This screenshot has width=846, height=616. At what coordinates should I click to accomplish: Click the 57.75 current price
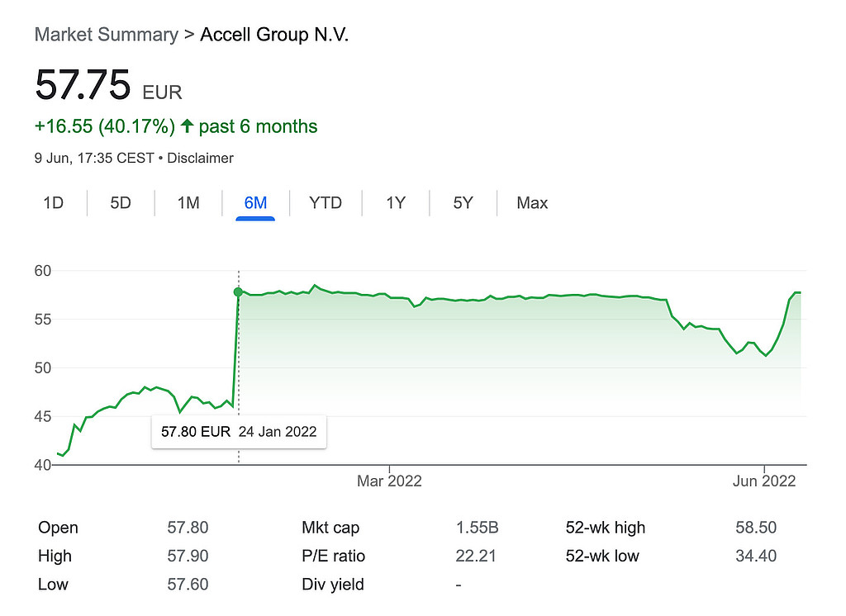(83, 85)
